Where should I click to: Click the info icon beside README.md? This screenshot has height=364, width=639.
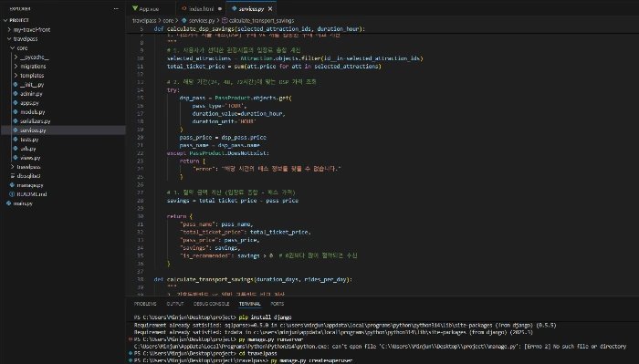12,194
